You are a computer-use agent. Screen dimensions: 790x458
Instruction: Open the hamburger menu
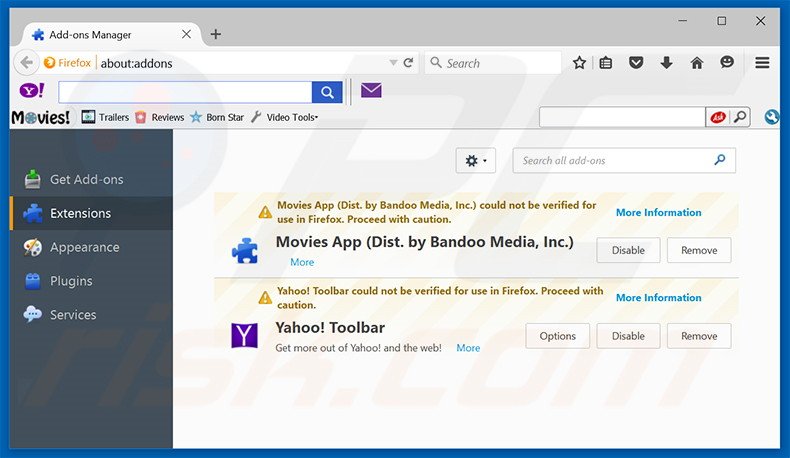762,63
